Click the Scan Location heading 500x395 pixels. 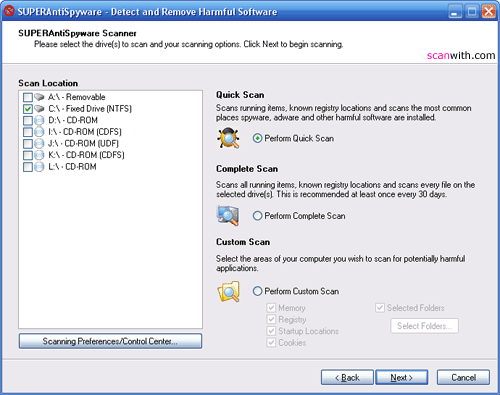(48, 83)
